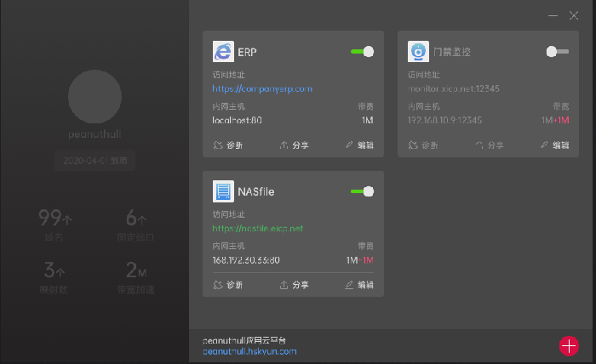Edit the NASfile mapping via 编辑
Image resolution: width=596 pixels, height=364 pixels.
point(359,285)
